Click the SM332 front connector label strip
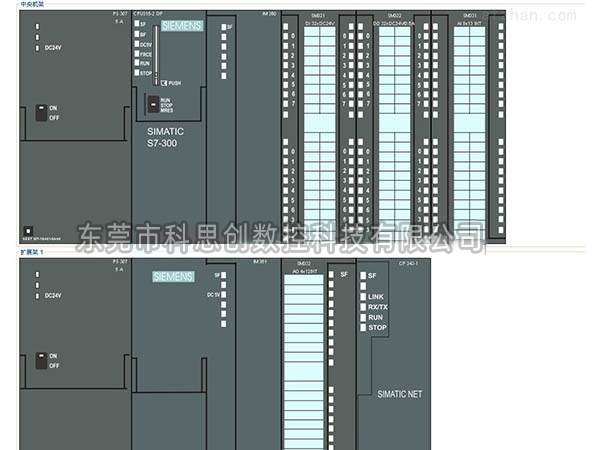600x450 pixels. [304, 362]
